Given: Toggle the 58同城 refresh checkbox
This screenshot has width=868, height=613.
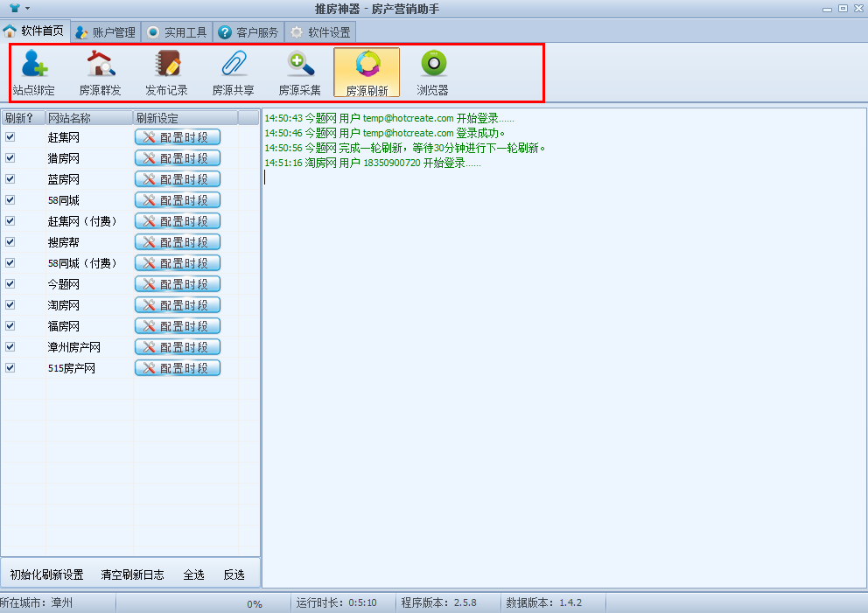Looking at the screenshot, I should [x=10, y=199].
